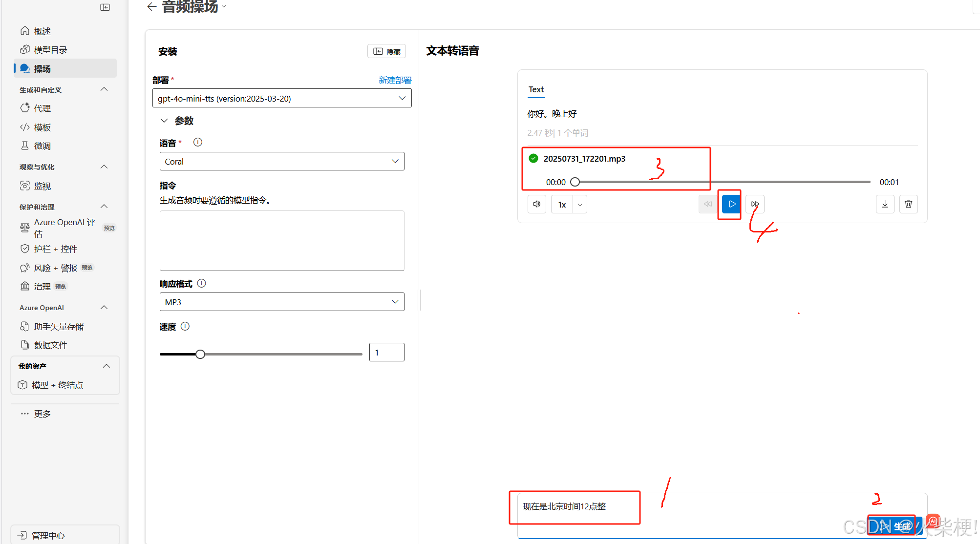This screenshot has height=544, width=980.
Task: Click the speed value field showing 1
Action: pos(387,352)
